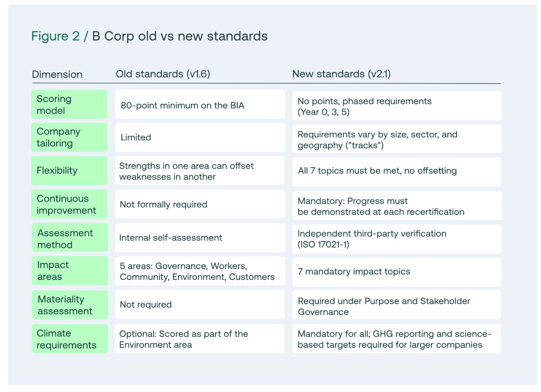Click the 'Figure 2 / B Corp' title

coord(149,36)
